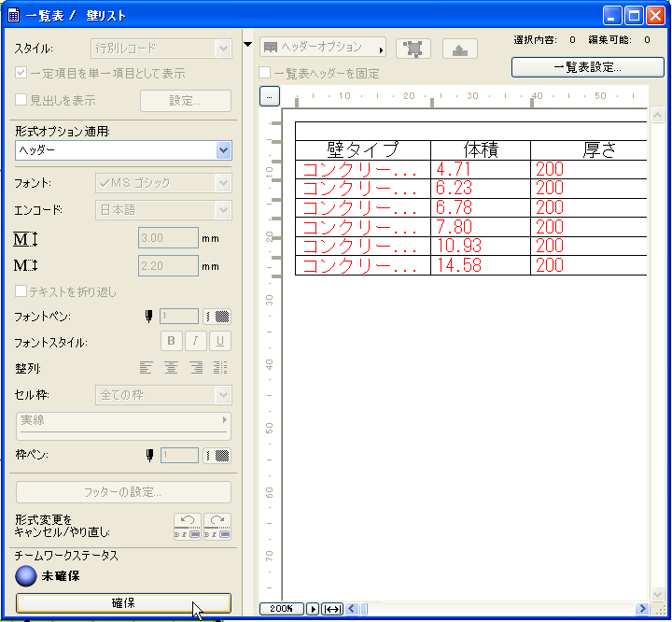Click the 4.71 volume cell
The width and height of the screenshot is (672, 622).
pyautogui.click(x=481, y=170)
